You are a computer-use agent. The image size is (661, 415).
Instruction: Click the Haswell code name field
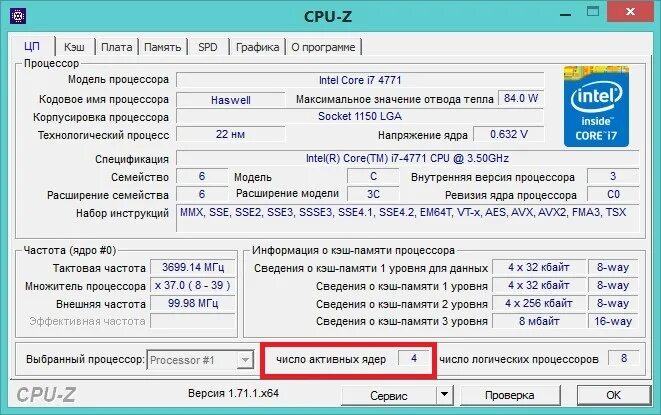231,100
